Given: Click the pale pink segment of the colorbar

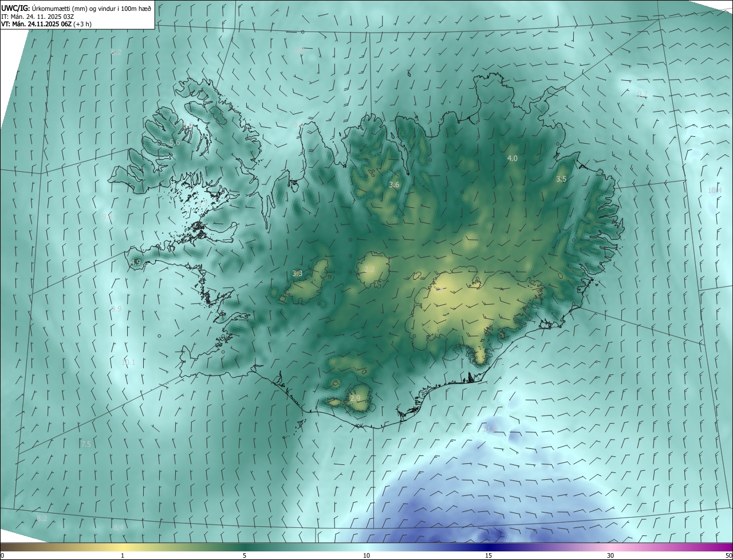Looking at the screenshot, I should pos(610,547).
